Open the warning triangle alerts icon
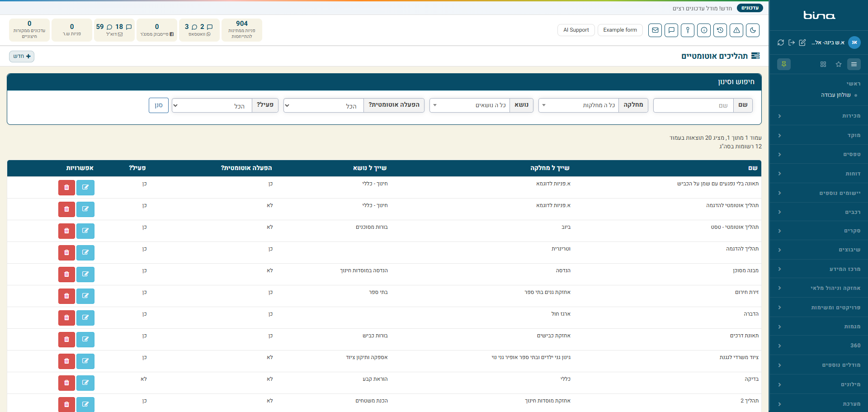This screenshot has width=868, height=412. click(736, 30)
